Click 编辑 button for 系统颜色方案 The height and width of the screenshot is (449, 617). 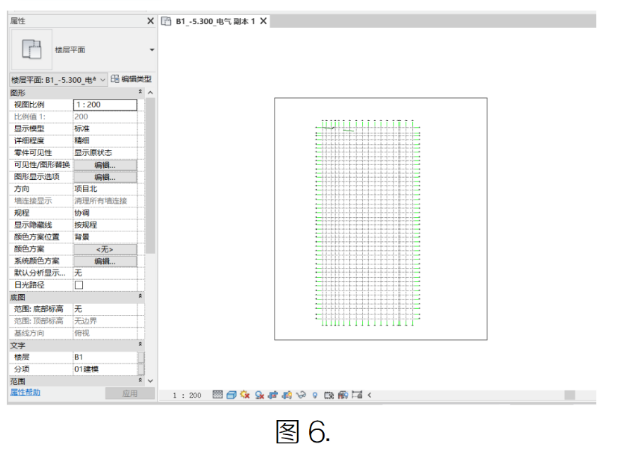pyautogui.click(x=105, y=261)
